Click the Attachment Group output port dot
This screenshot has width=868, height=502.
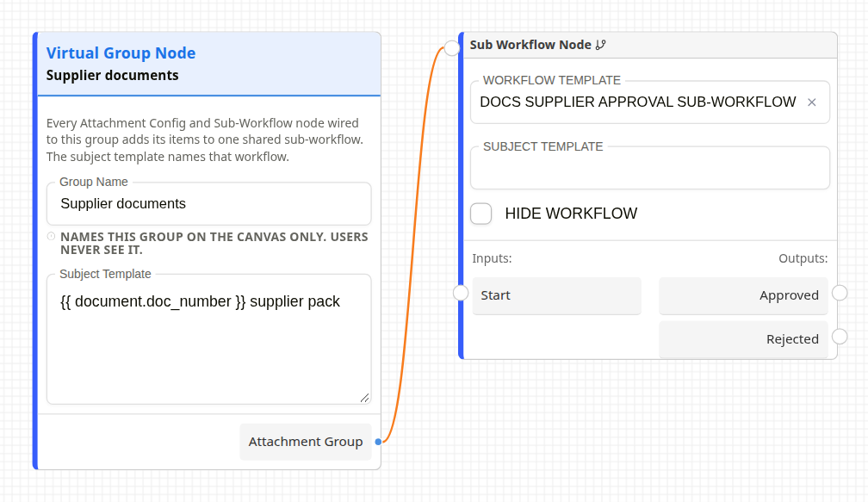pos(378,442)
